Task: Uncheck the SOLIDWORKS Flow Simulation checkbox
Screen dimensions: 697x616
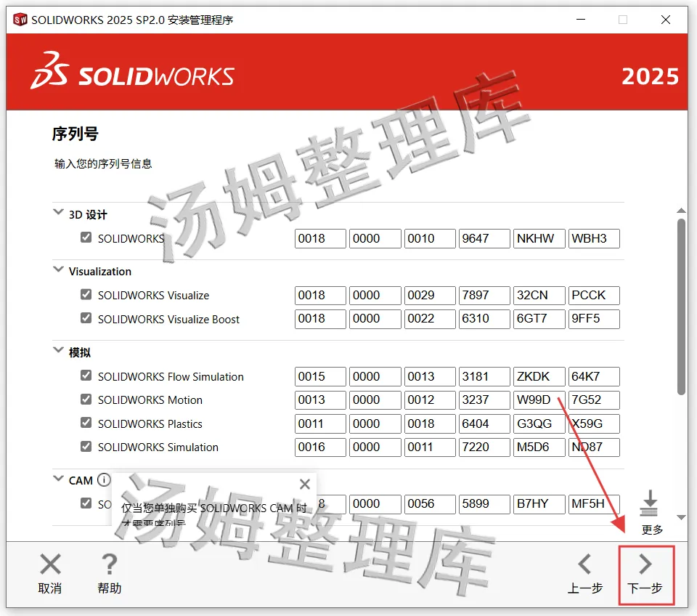Action: pos(86,376)
